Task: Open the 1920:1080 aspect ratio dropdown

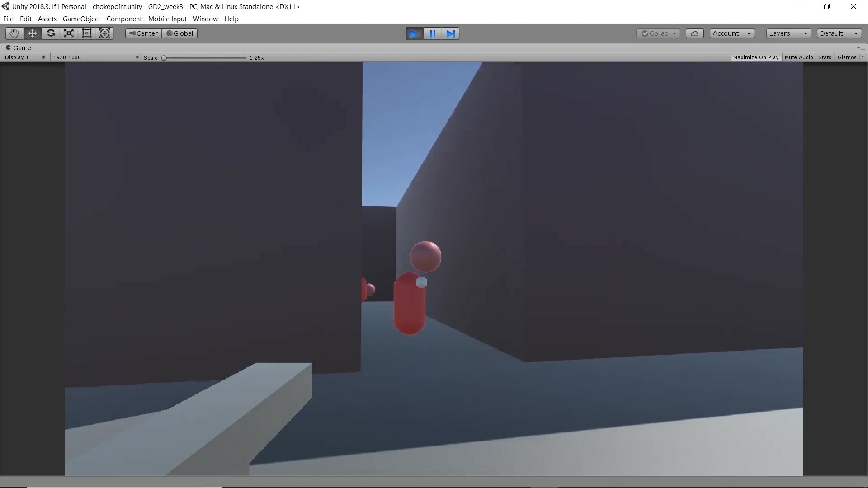Action: point(95,57)
